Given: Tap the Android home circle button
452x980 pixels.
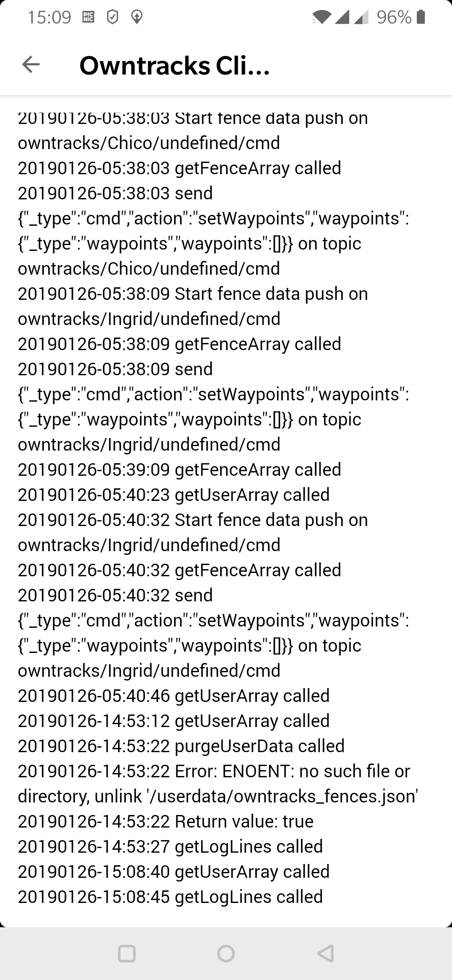Looking at the screenshot, I should tap(226, 954).
